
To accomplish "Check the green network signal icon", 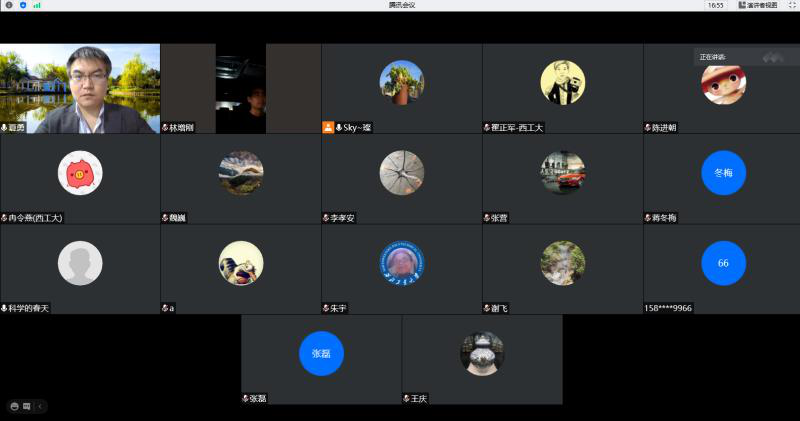I will pyautogui.click(x=37, y=5).
